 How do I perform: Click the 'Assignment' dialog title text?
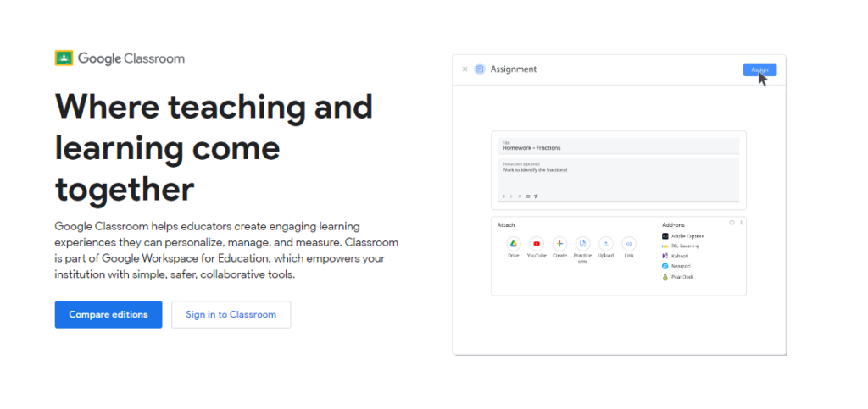[x=513, y=69]
